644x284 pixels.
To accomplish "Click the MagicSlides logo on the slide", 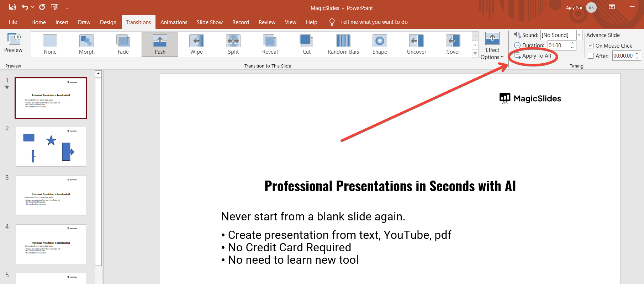I will [x=530, y=98].
